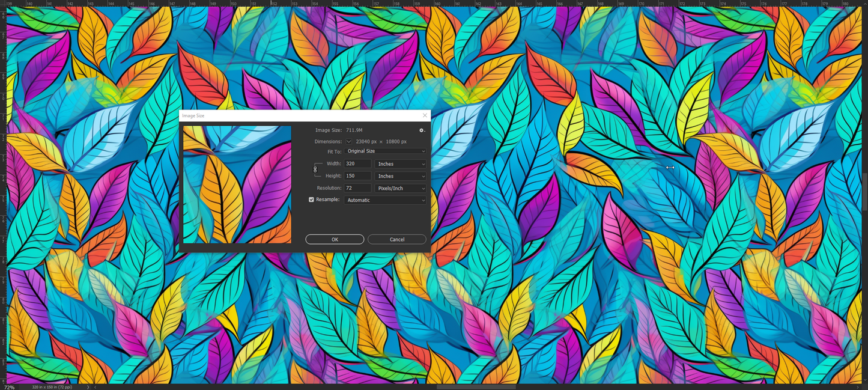Click the right chevron on the status bar
Screen dimensions: 868x390
tap(88, 387)
